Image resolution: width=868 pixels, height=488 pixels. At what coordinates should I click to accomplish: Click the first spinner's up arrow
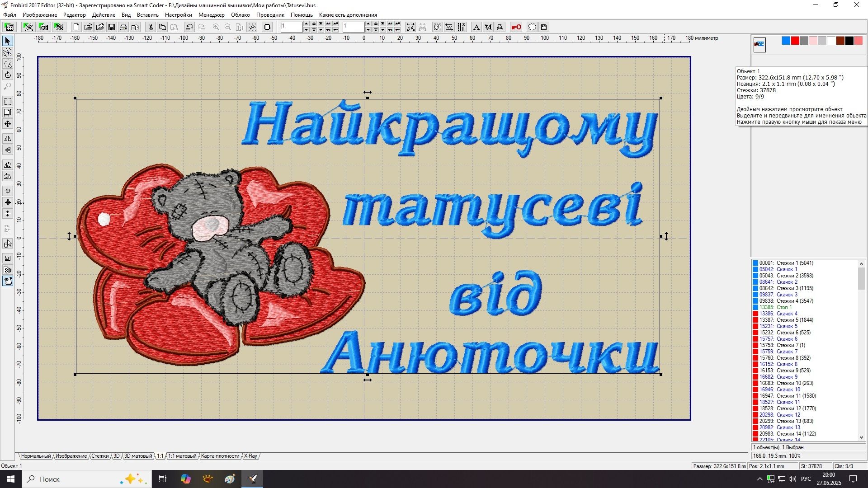coord(306,24)
